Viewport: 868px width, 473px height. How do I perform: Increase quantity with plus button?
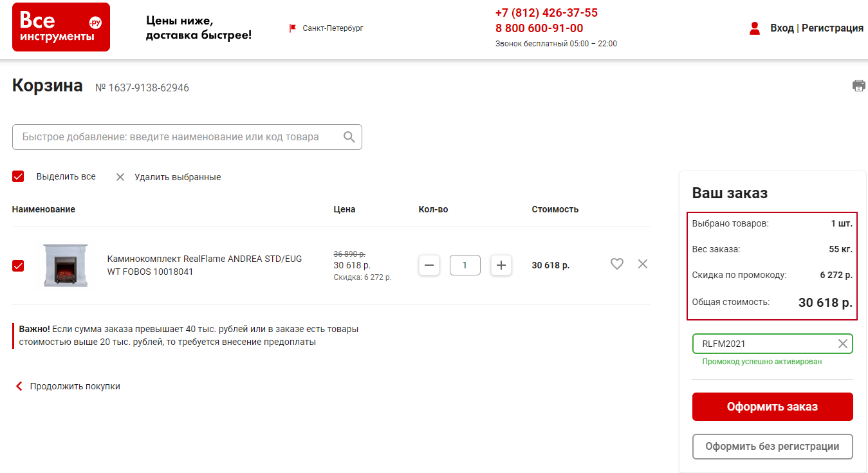click(501, 265)
